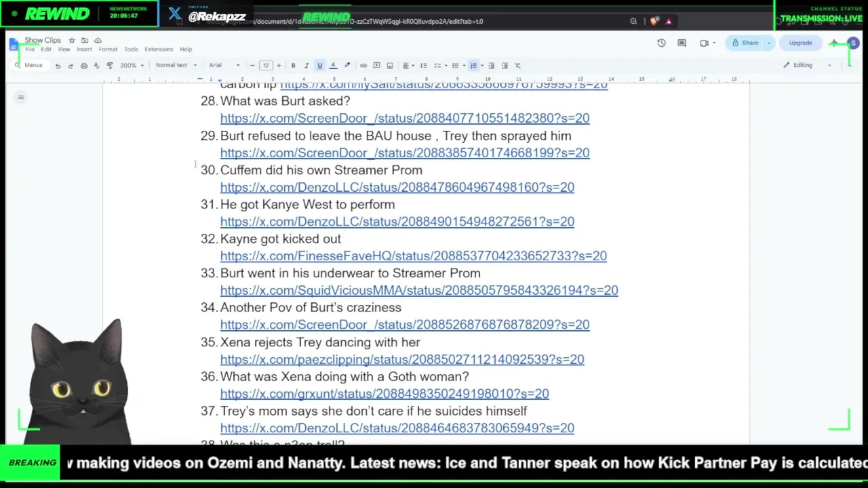Viewport: 868px width, 488px height.
Task: Open the Google account avatar
Action: pyautogui.click(x=853, y=43)
